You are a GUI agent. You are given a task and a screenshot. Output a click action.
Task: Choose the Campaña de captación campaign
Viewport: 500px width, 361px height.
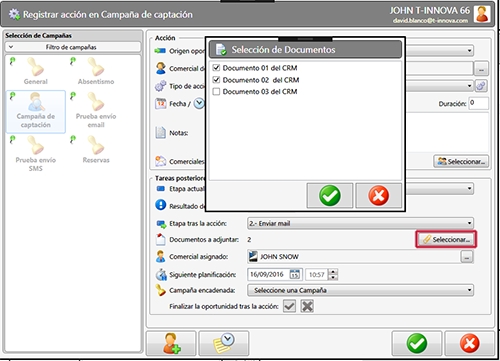pyautogui.click(x=36, y=112)
